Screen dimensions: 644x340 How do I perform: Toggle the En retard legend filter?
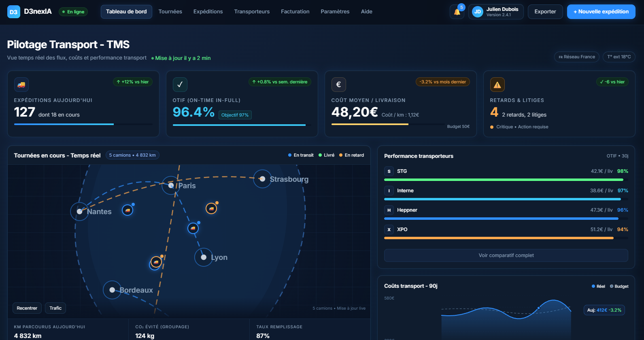(x=351, y=155)
